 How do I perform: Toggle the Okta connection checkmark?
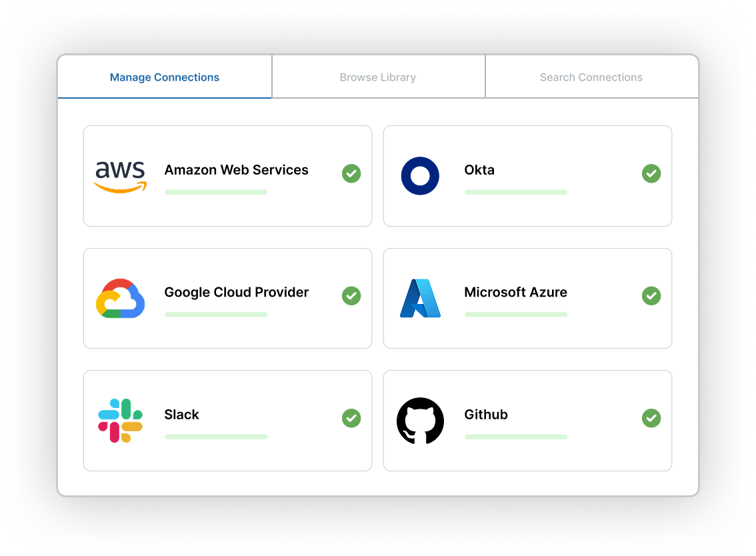651,173
